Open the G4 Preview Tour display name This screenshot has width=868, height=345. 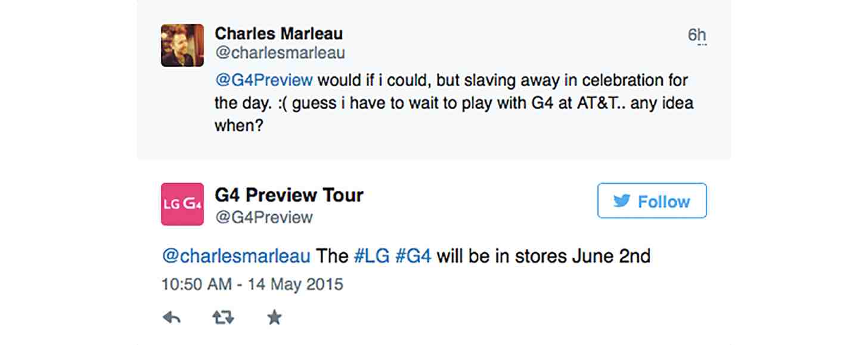pyautogui.click(x=289, y=195)
